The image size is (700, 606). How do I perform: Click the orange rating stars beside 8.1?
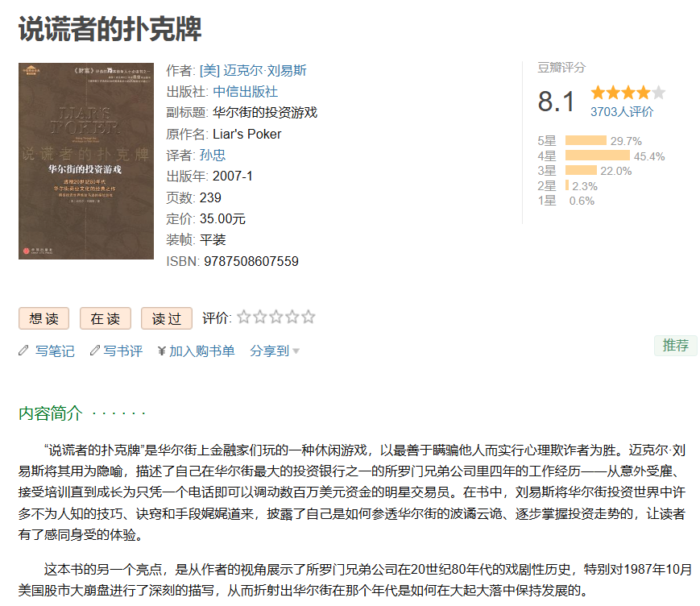[x=628, y=93]
